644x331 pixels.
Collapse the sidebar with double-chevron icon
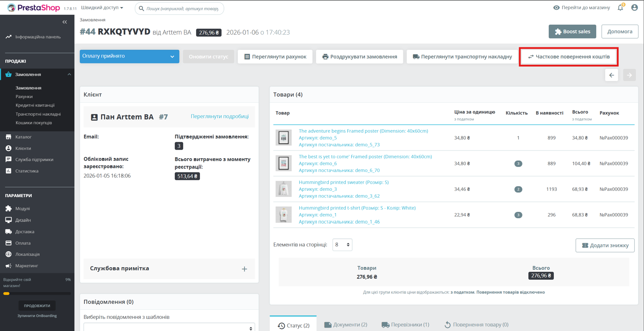[65, 22]
